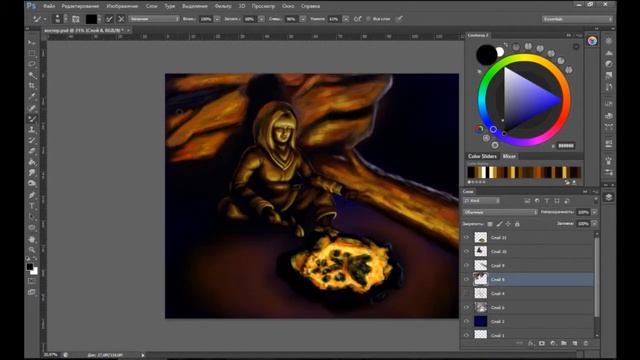Select the Move tool
This screenshot has width=640, height=360.
[x=32, y=43]
